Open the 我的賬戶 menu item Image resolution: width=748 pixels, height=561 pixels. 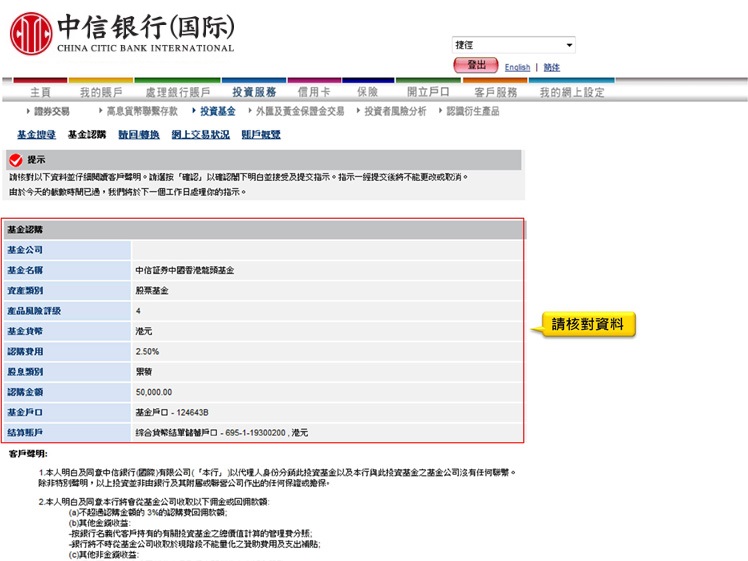click(x=101, y=92)
